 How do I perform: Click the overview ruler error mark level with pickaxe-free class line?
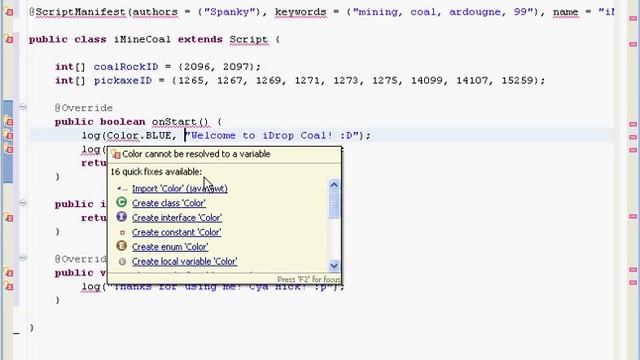point(633,44)
